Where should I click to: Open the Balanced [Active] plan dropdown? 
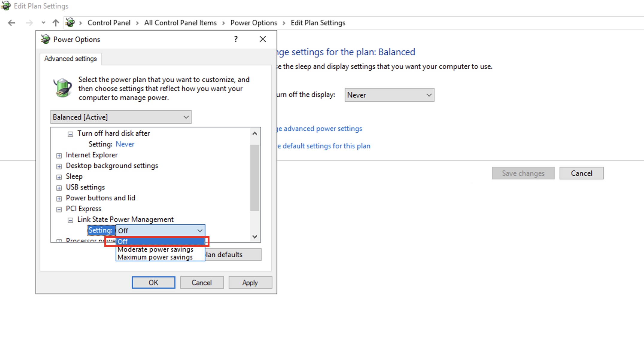pyautogui.click(x=121, y=117)
